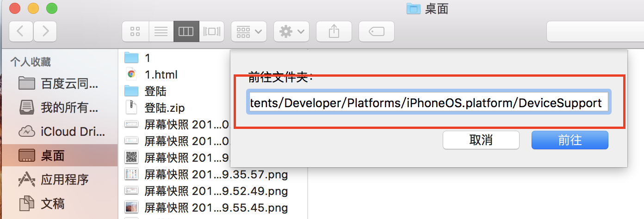Open iCloud Dri... in the sidebar

(x=59, y=132)
